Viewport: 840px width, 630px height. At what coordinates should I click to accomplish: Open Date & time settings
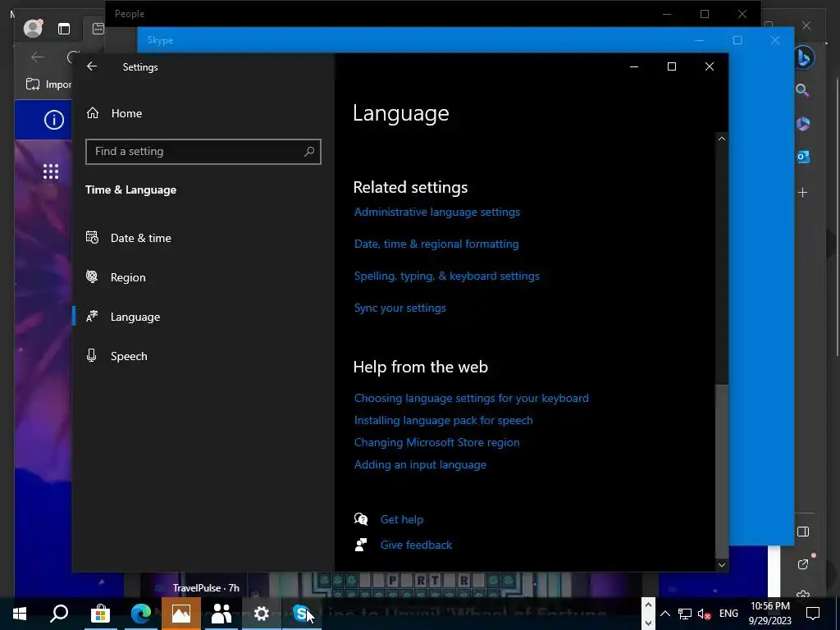point(140,238)
